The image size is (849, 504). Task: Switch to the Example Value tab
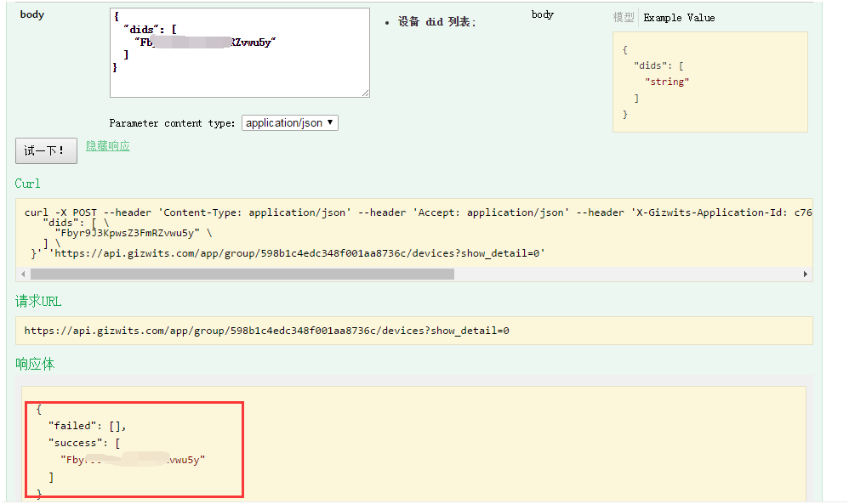click(x=678, y=17)
